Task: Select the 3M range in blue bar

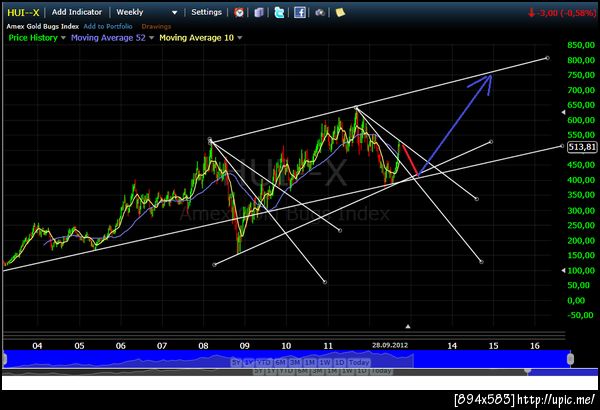Action: 295,362
